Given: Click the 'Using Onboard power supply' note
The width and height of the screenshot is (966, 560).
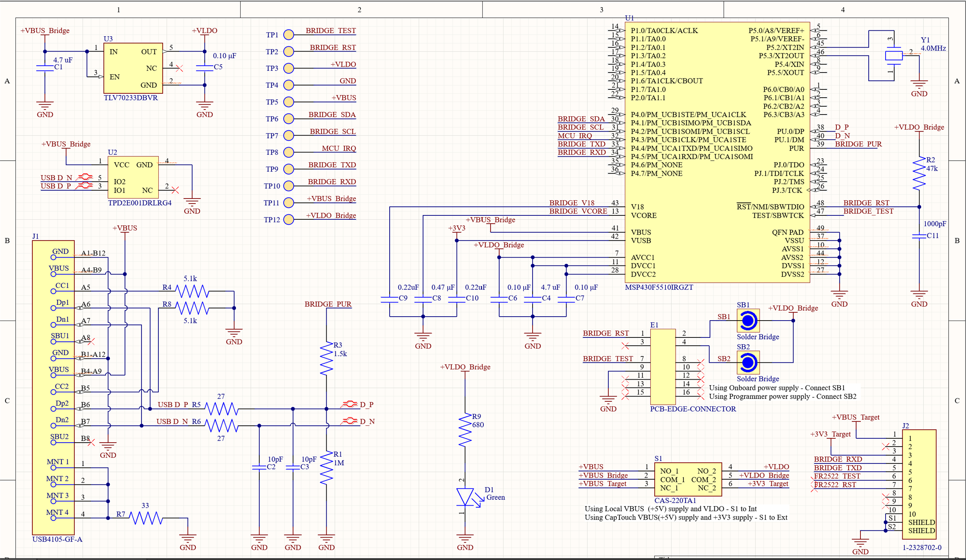Looking at the screenshot, I should coord(777,388).
